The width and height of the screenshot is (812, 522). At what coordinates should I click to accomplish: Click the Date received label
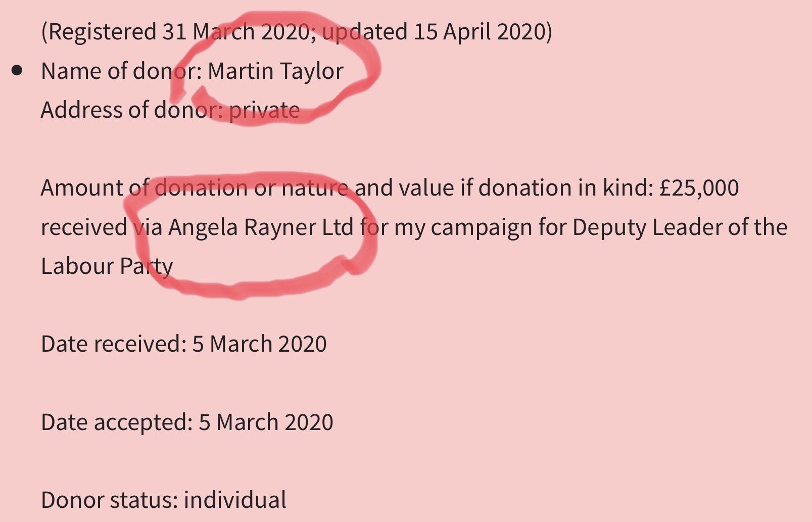[114, 344]
